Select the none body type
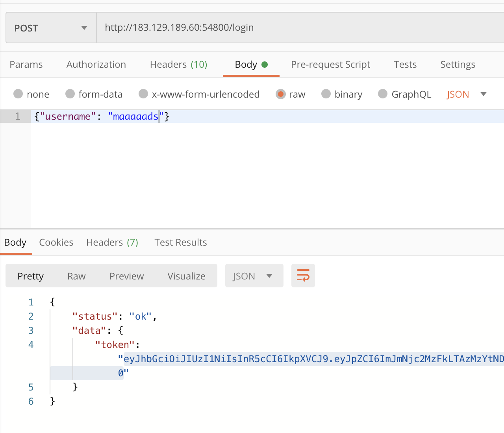The image size is (504, 433). [31, 94]
